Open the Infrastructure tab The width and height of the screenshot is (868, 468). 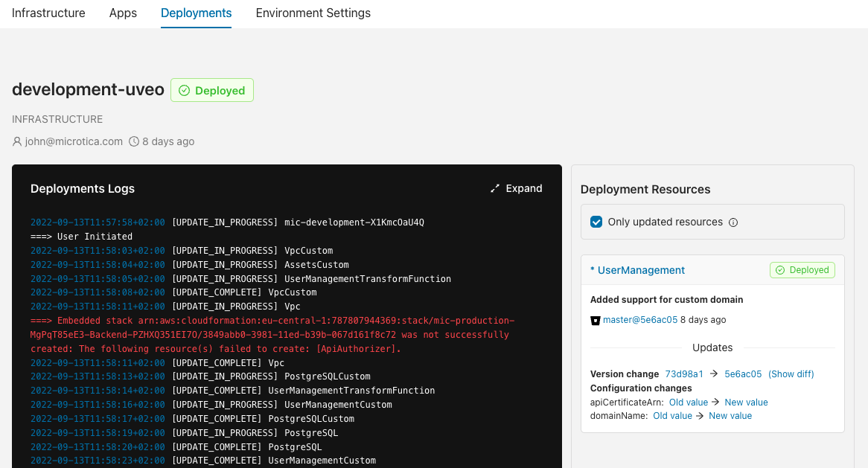[x=48, y=13]
